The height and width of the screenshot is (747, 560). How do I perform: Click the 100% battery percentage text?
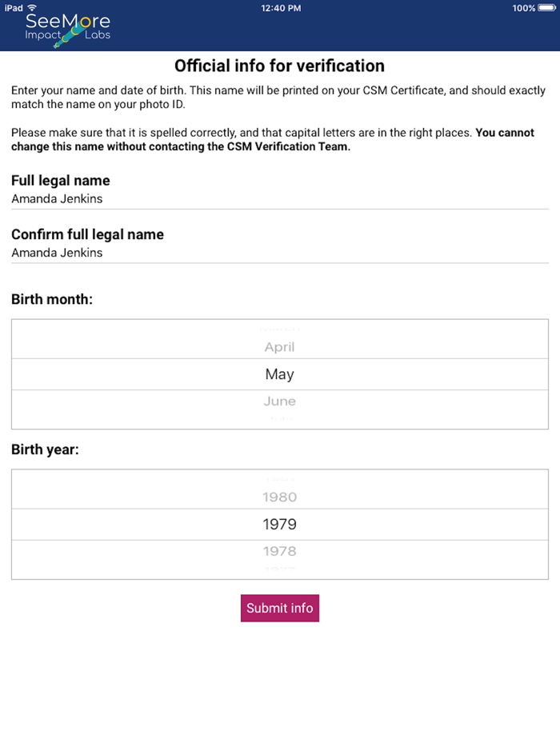pyautogui.click(x=523, y=8)
